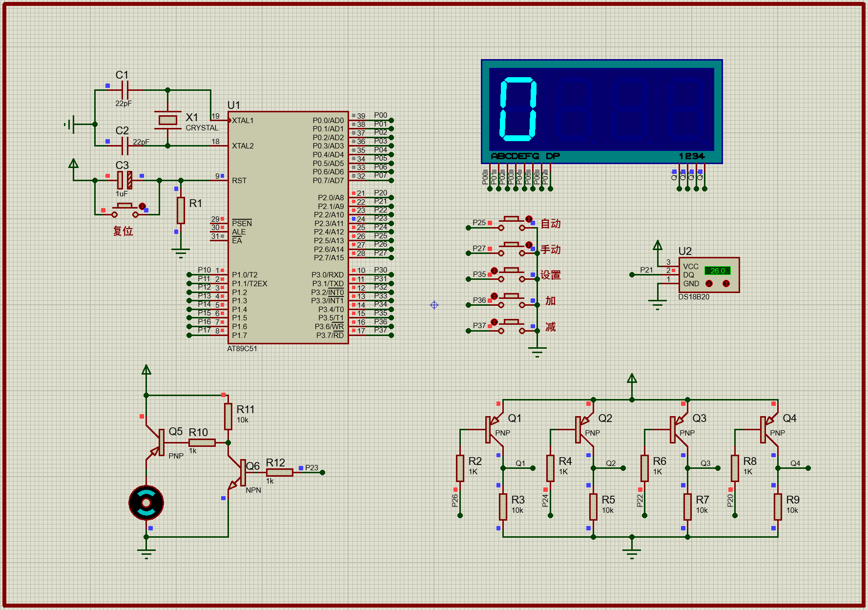This screenshot has height=610, width=868.
Task: Click the sheet origin crosshair marker
Action: pos(434,305)
